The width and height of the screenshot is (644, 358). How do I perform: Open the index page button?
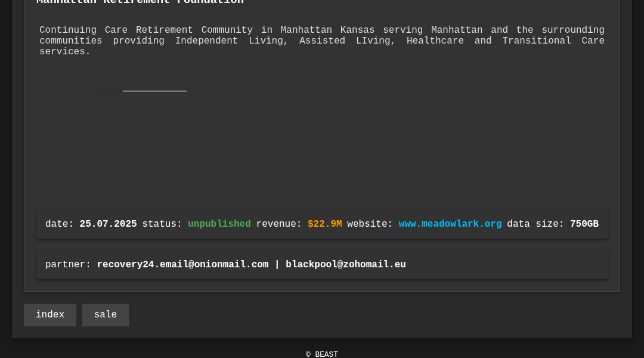pyautogui.click(x=50, y=315)
